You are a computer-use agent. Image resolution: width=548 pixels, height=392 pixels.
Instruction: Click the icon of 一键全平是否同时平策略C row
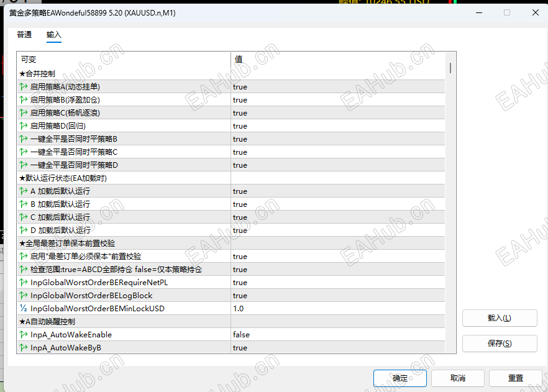click(24, 152)
